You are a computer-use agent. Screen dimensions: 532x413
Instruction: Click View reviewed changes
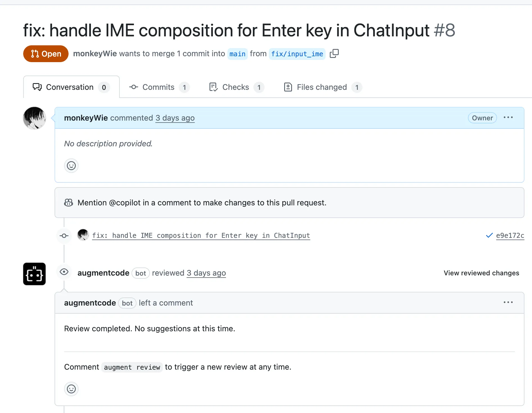pyautogui.click(x=481, y=273)
